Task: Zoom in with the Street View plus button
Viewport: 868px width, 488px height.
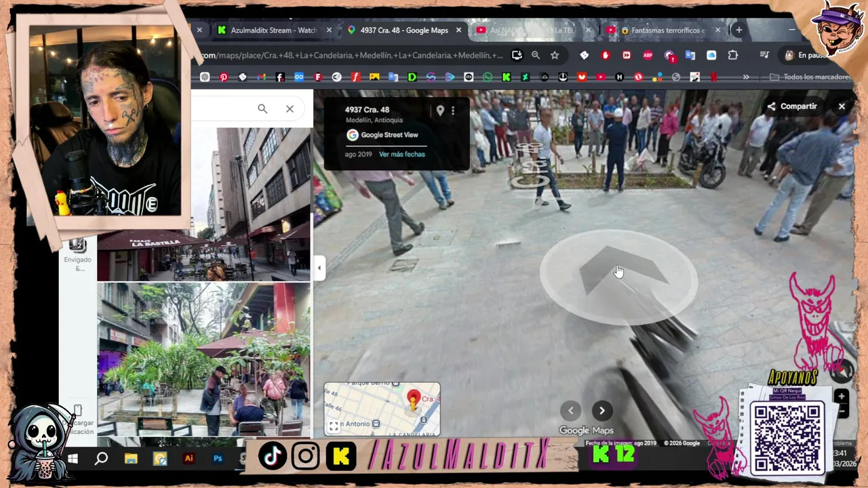Action: click(842, 396)
